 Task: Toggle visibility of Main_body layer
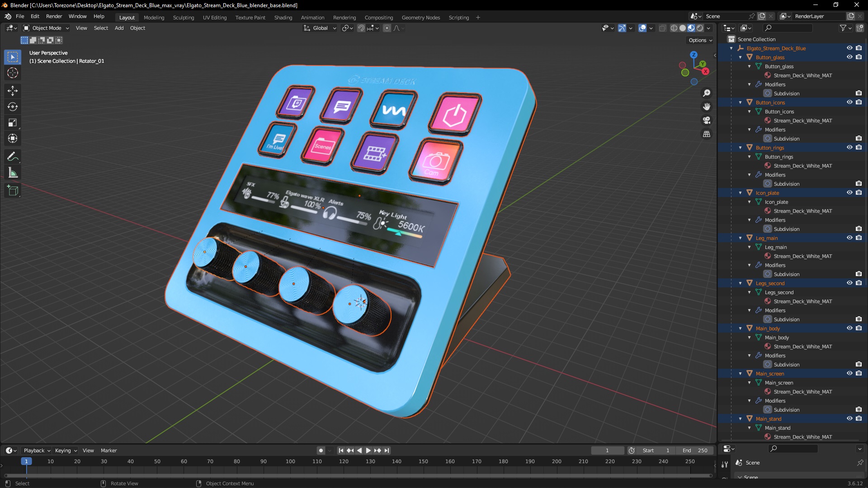click(848, 328)
